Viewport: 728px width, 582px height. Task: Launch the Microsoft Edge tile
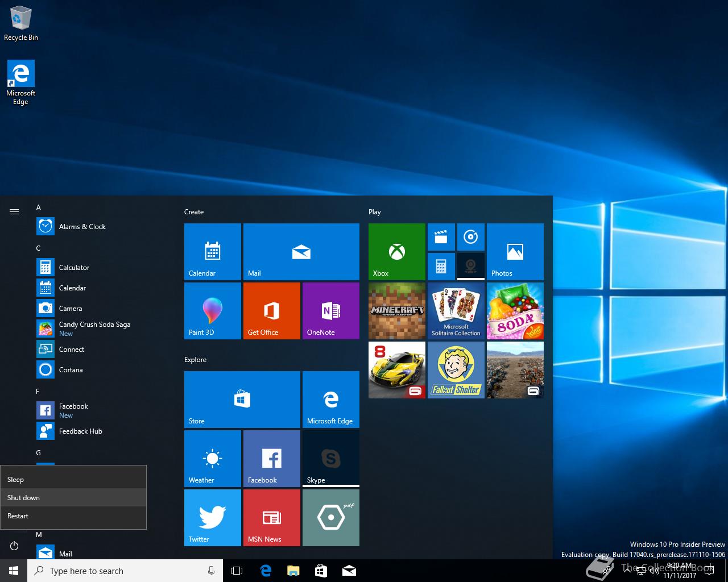pyautogui.click(x=331, y=400)
